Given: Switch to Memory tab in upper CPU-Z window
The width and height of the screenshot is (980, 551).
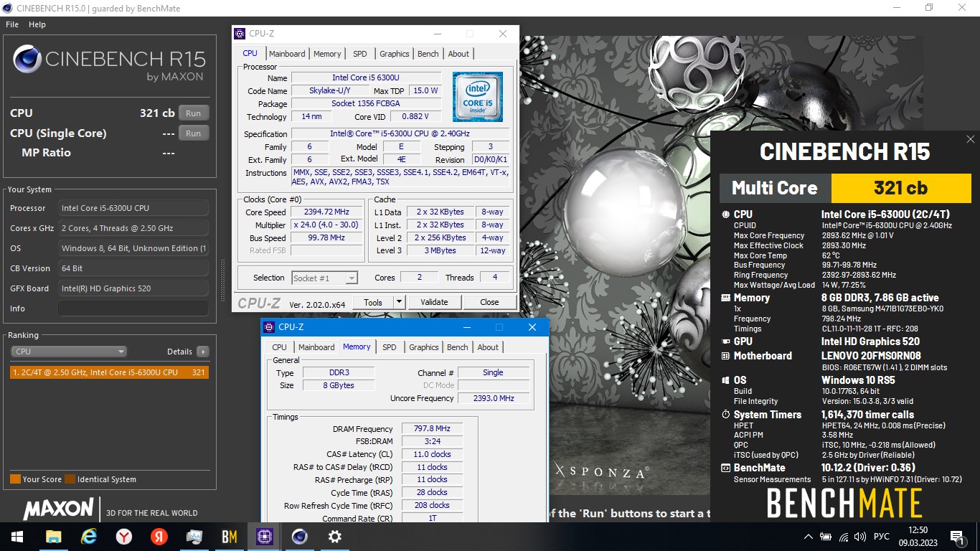Looking at the screenshot, I should coord(327,54).
